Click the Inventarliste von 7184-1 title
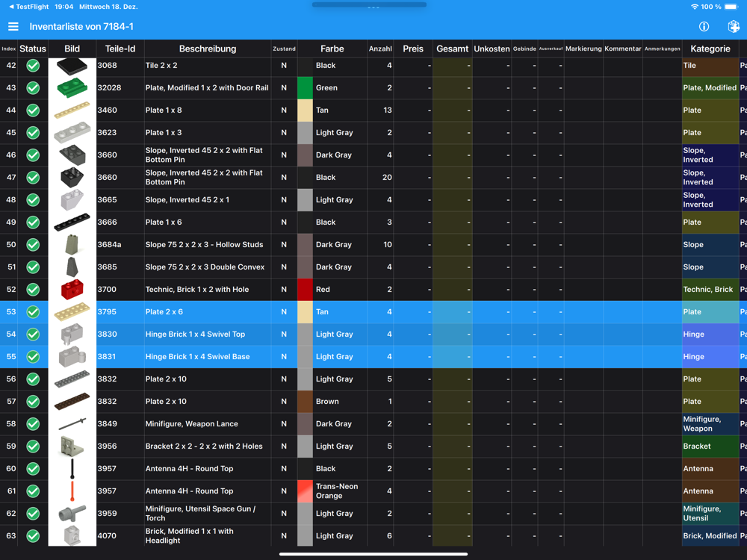This screenshot has width=747, height=560. [81, 27]
